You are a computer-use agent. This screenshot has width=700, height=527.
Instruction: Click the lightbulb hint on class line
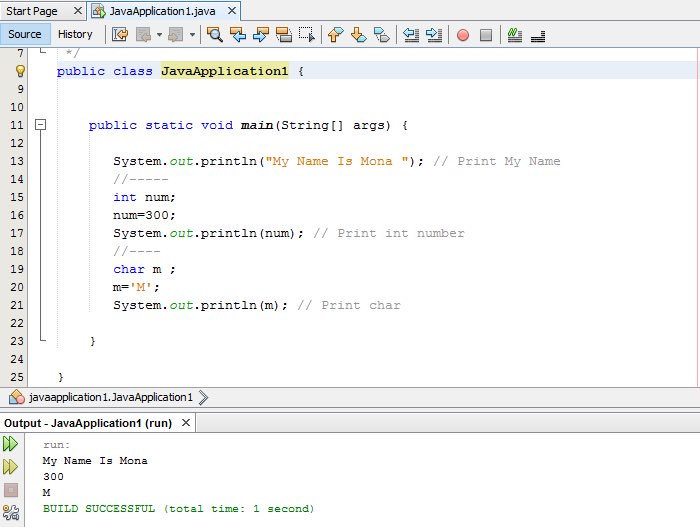(20, 71)
